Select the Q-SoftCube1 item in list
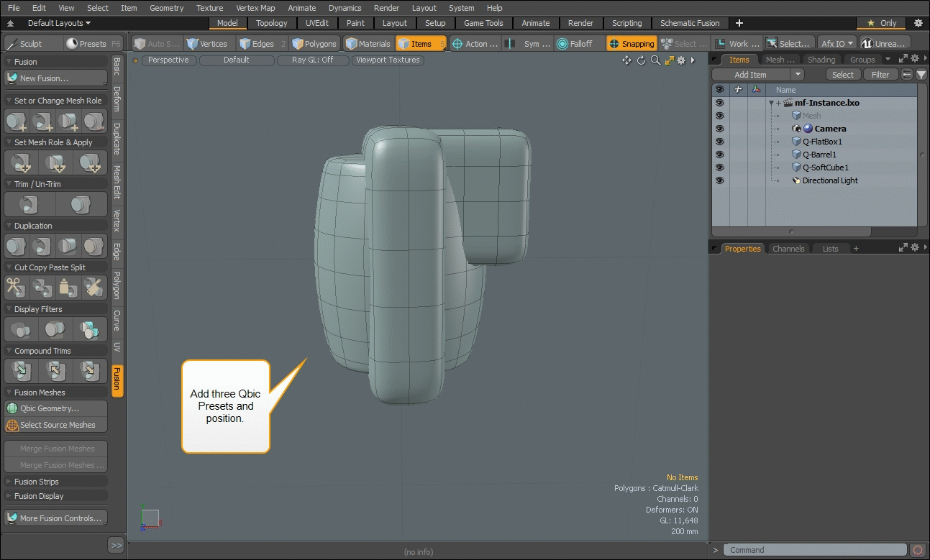The image size is (930, 560). pos(825,167)
